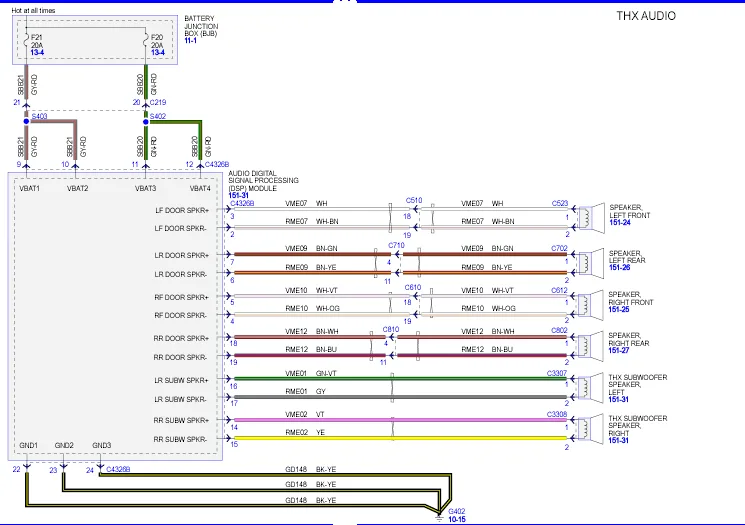The image size is (745, 525).
Task: Open the 13-4 reference under fuse F21
Action: click(x=37, y=52)
